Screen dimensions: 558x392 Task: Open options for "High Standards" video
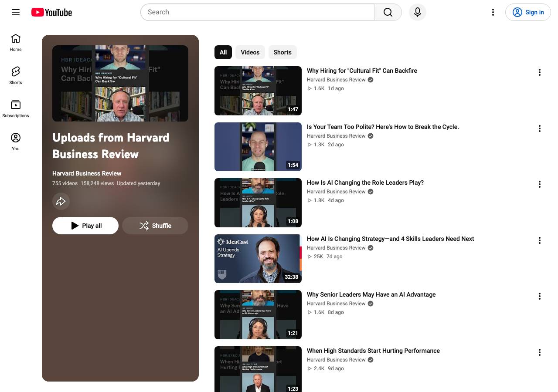click(540, 352)
